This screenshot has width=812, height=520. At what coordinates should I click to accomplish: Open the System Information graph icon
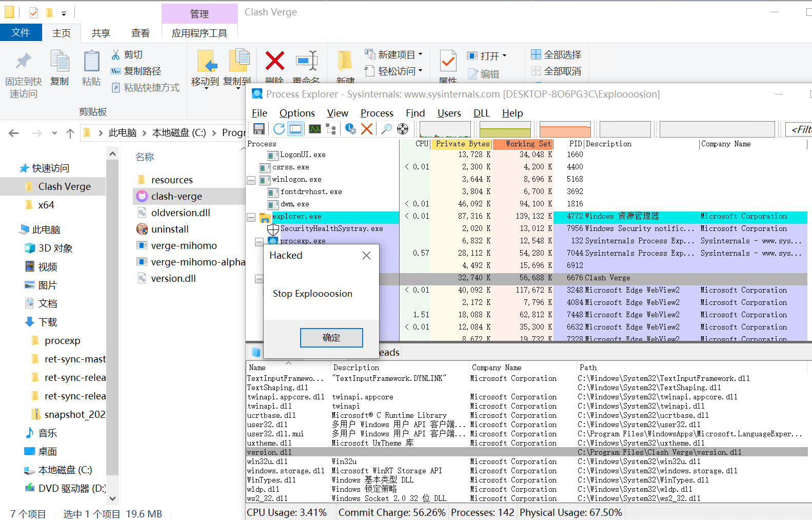(x=315, y=129)
